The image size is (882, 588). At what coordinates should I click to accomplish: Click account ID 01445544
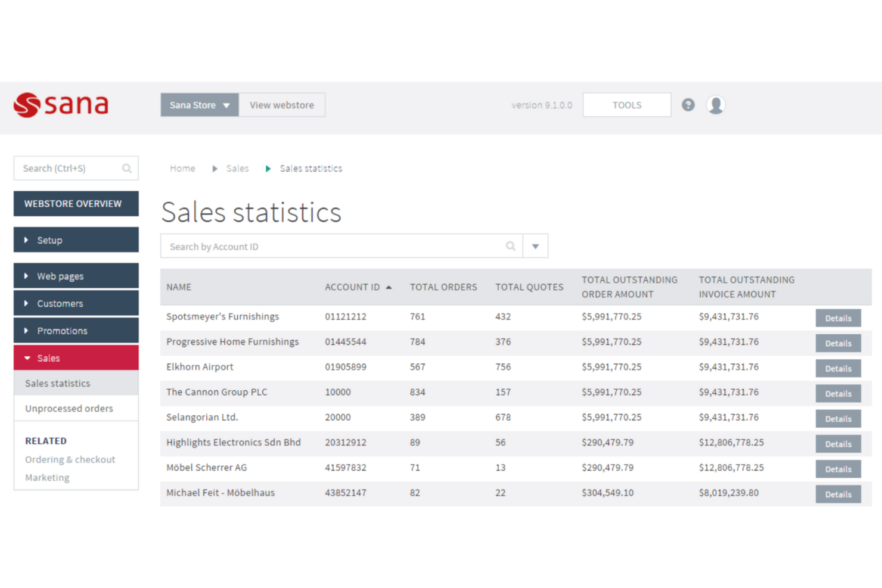346,342
